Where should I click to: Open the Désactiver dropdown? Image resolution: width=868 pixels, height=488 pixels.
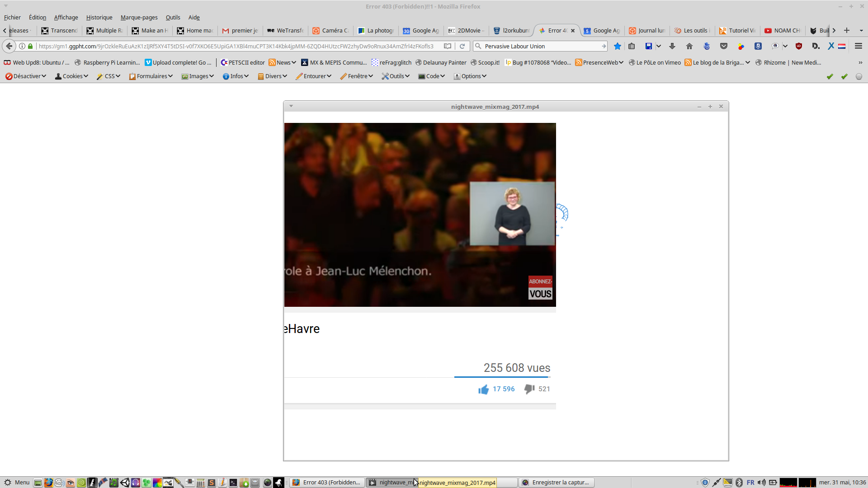pos(26,76)
